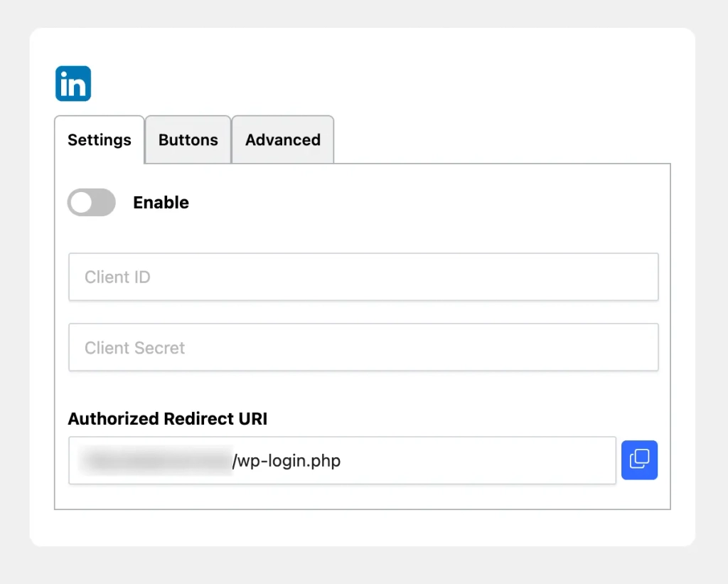Click the LinkedIn logo icon
Screen dimensions: 728x584
[x=73, y=84]
